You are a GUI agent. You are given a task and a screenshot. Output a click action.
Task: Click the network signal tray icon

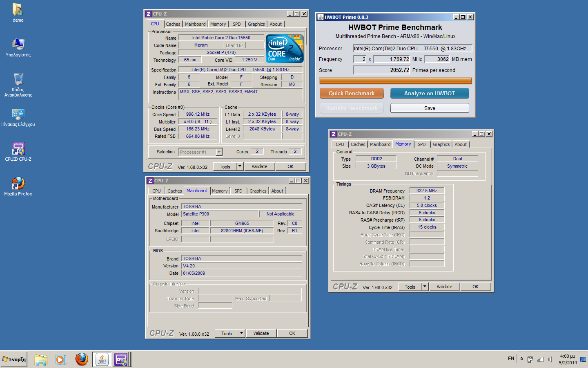(x=540, y=359)
